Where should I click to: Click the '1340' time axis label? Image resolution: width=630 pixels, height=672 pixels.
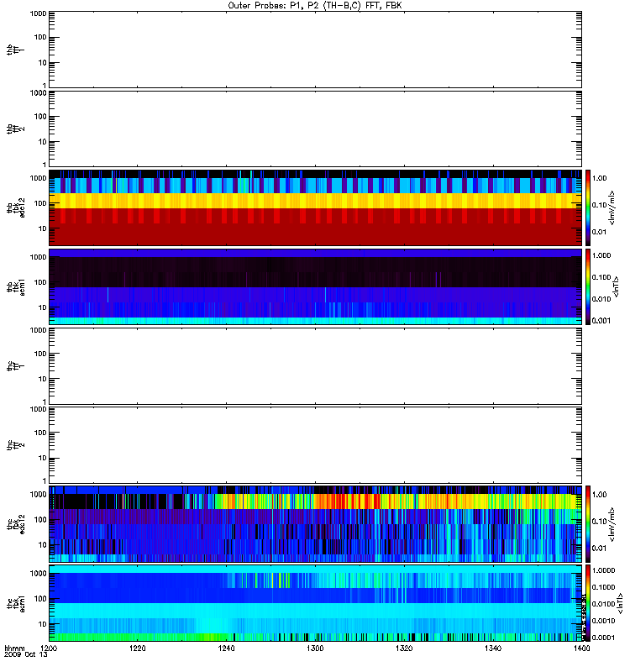(493, 648)
